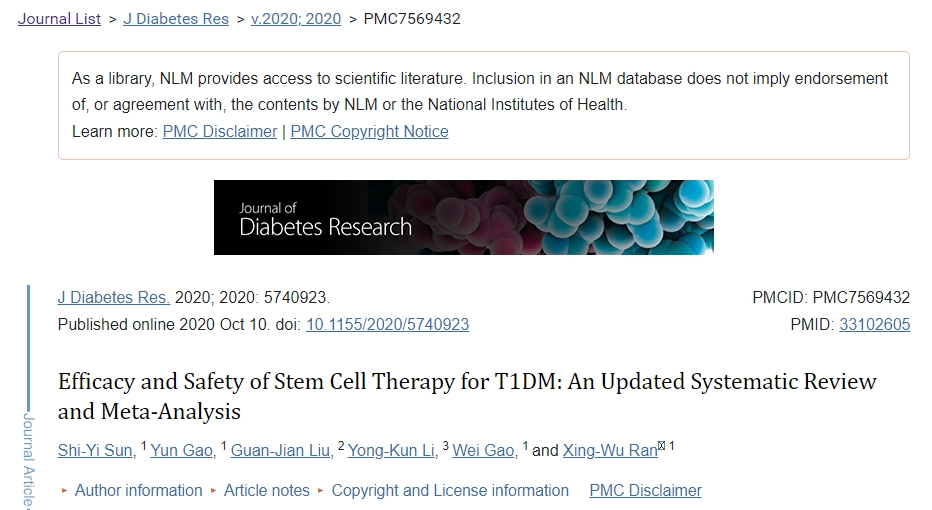Screen dimensions: 932x510
Task: View author Yun Gao
Action: [x=181, y=450]
